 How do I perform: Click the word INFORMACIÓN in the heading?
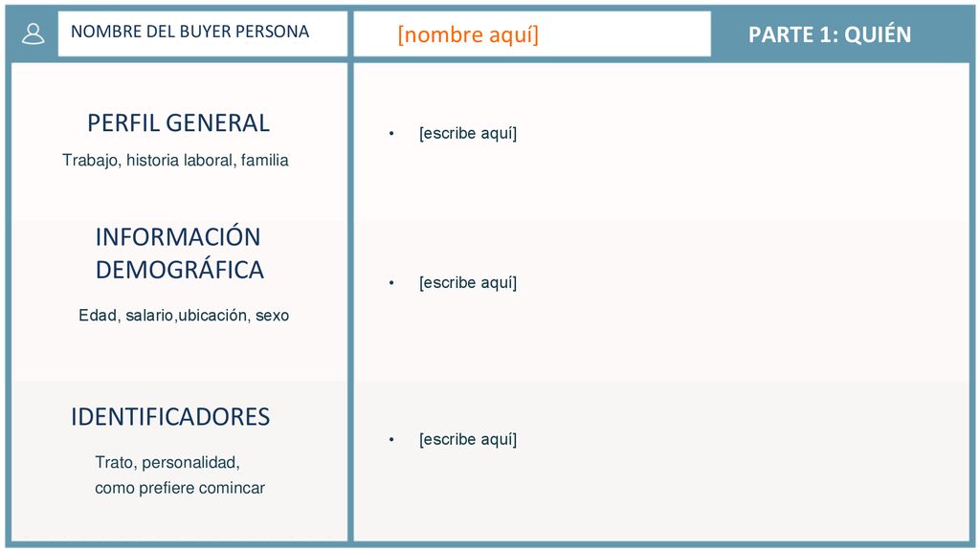click(178, 237)
